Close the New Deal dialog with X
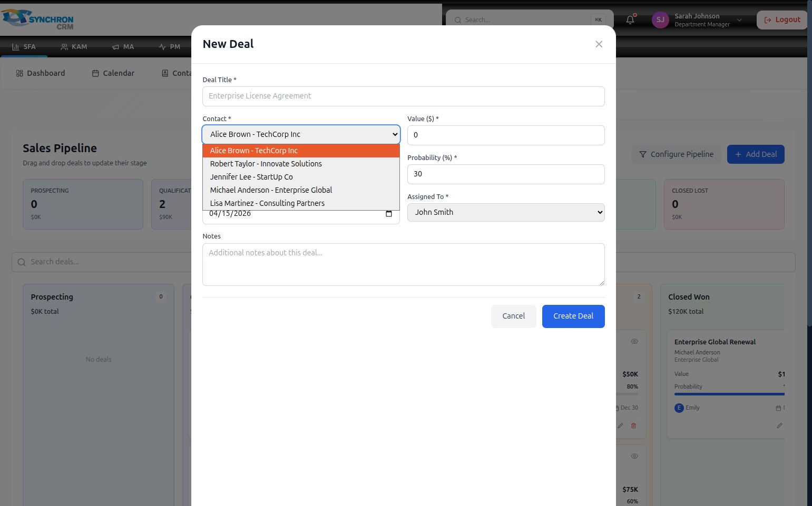 tap(599, 44)
